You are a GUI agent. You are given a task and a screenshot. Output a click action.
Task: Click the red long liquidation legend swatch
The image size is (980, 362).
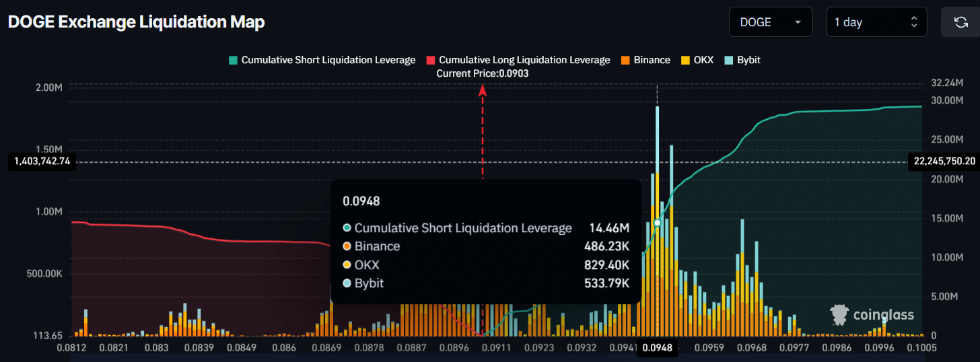[x=430, y=60]
